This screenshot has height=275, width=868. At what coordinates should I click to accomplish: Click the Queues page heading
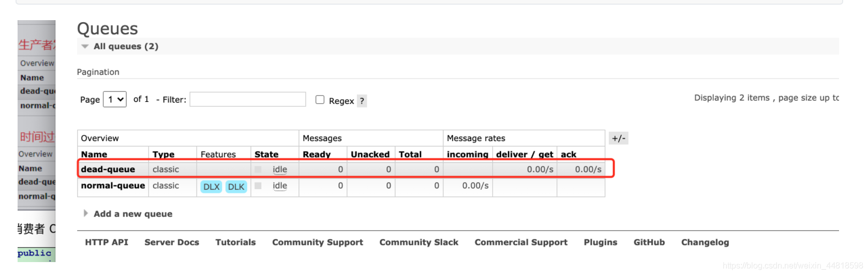tap(108, 28)
